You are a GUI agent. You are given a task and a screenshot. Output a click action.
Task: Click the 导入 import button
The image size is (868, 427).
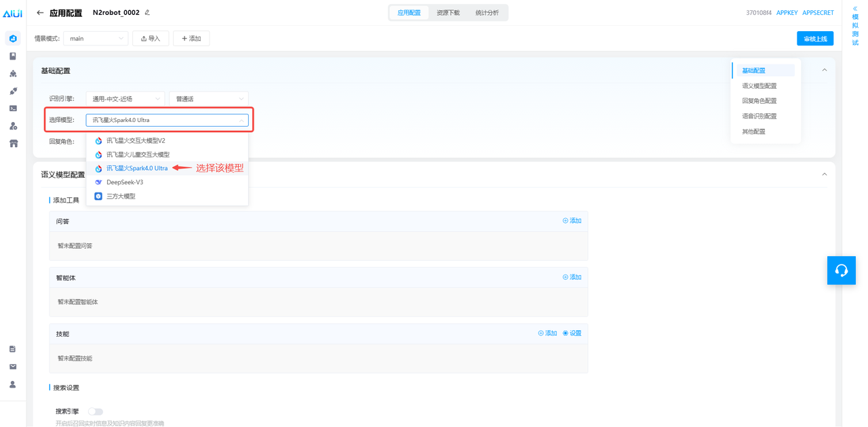coord(151,39)
